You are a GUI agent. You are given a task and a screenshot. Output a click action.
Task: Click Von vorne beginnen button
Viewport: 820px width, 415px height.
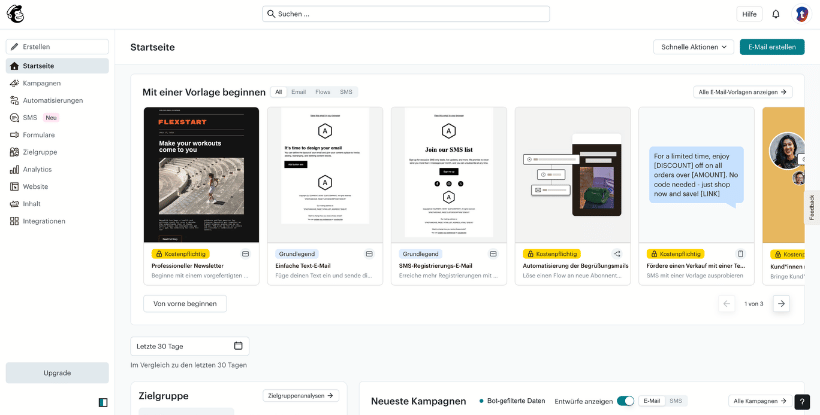coord(185,304)
